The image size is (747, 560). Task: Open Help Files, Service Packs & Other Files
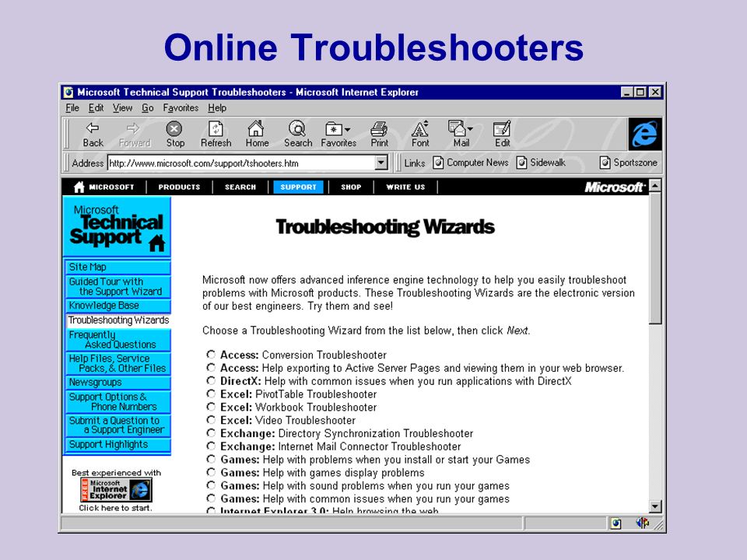pyautogui.click(x=117, y=363)
